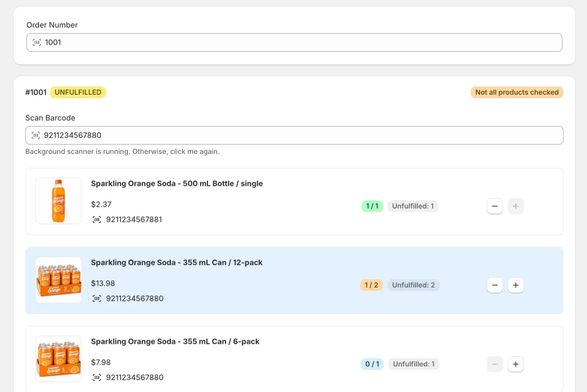
Task: Increase quantity for 355 mL Can 12-pack
Action: click(x=516, y=285)
